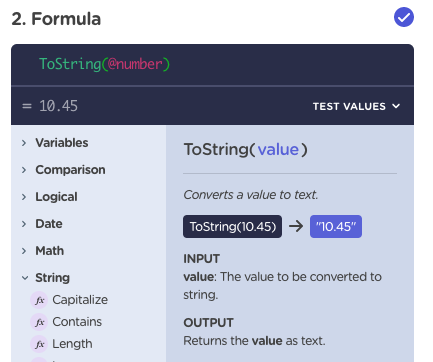Image resolution: width=433 pixels, height=362 pixels.
Task: Click the "10.45" output result chip
Action: (x=336, y=226)
